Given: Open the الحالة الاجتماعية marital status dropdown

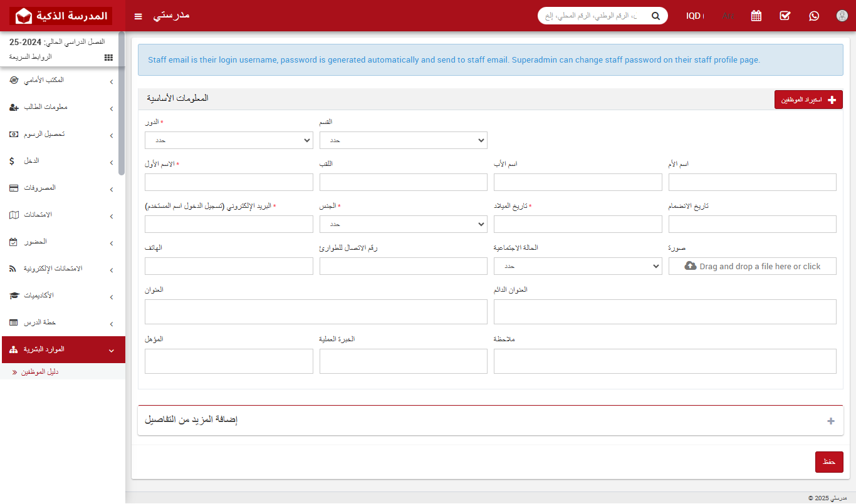Looking at the screenshot, I should (577, 266).
